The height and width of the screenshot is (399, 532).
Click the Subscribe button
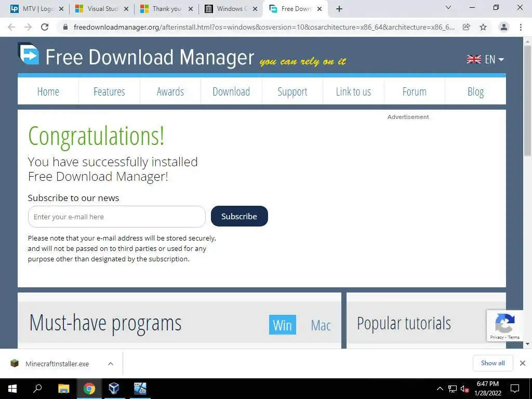point(239,216)
